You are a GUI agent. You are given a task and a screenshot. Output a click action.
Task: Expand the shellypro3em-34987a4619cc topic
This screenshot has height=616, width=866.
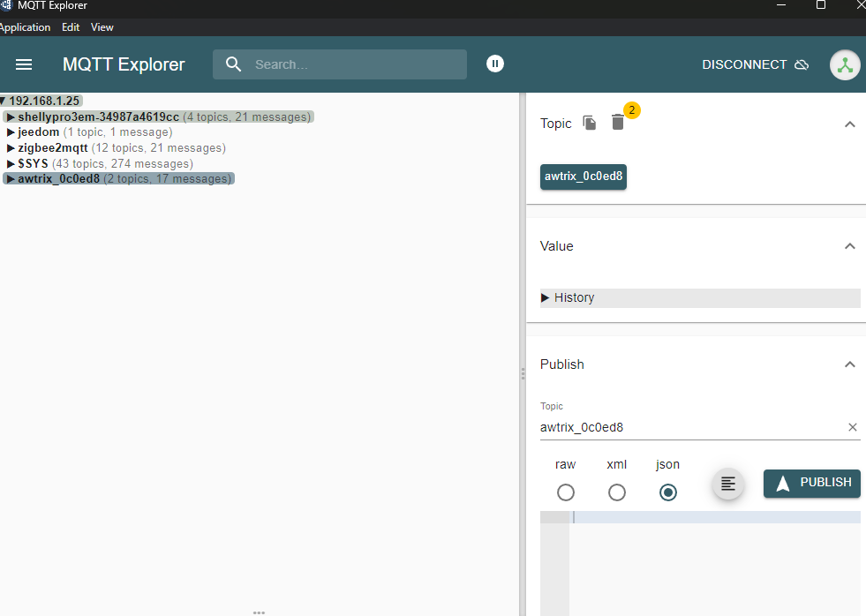(11, 117)
